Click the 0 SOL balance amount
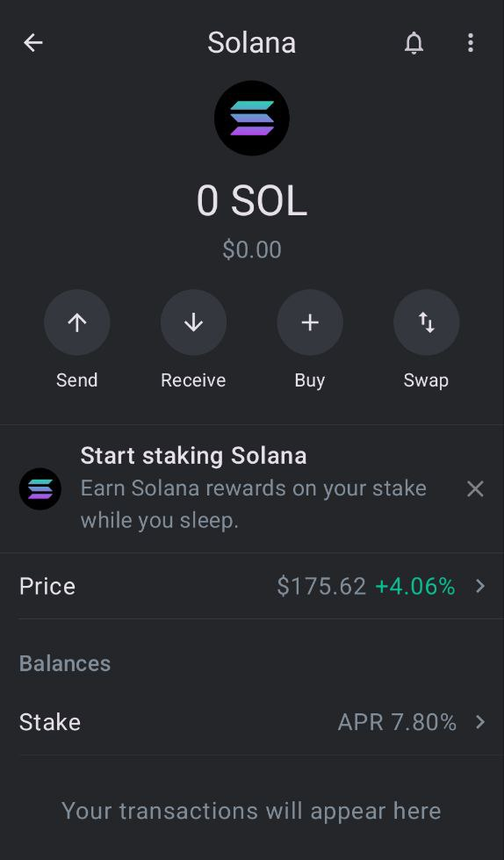Image resolution: width=504 pixels, height=860 pixels. (252, 201)
